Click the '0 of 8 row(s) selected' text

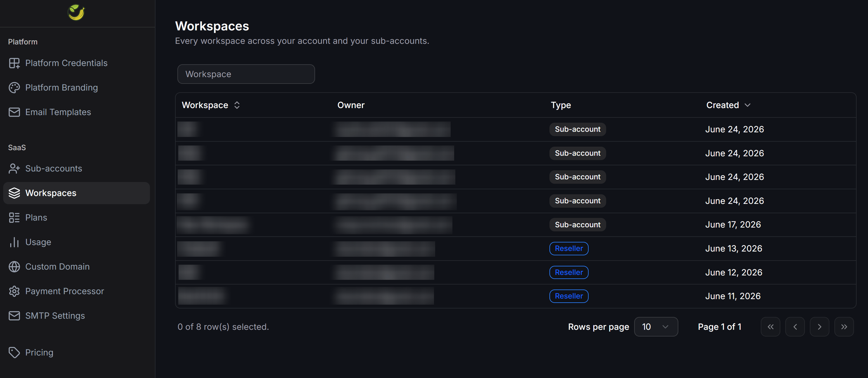point(223,327)
